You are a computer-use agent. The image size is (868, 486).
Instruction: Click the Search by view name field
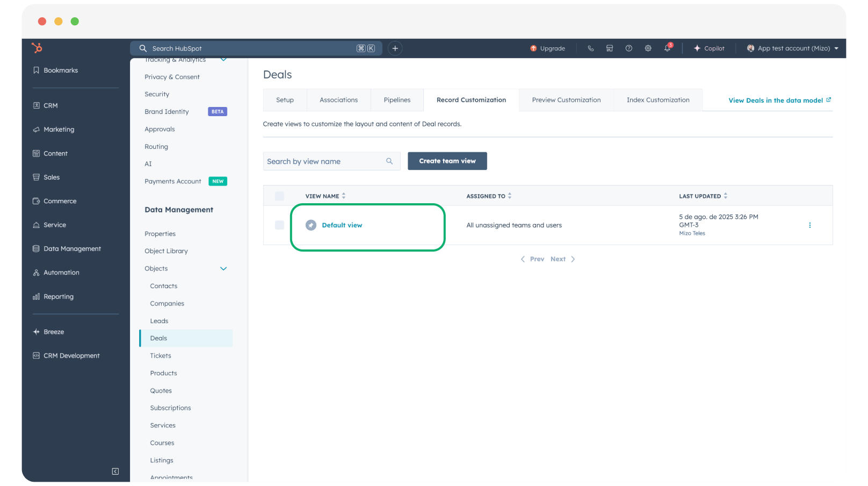[325, 162]
